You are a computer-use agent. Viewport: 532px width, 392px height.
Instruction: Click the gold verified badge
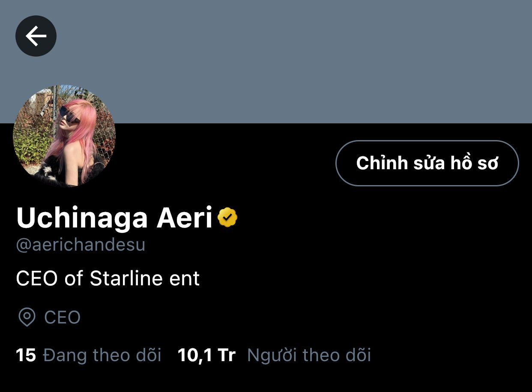click(x=227, y=218)
